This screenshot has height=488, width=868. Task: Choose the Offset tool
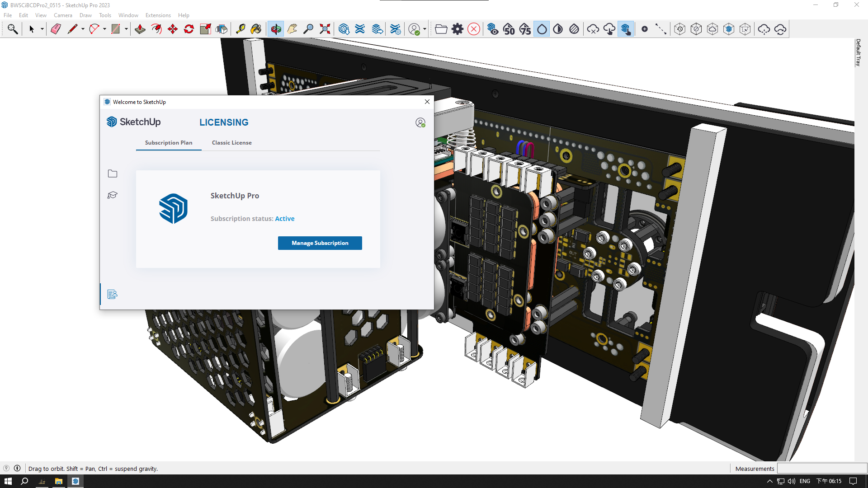(x=156, y=29)
